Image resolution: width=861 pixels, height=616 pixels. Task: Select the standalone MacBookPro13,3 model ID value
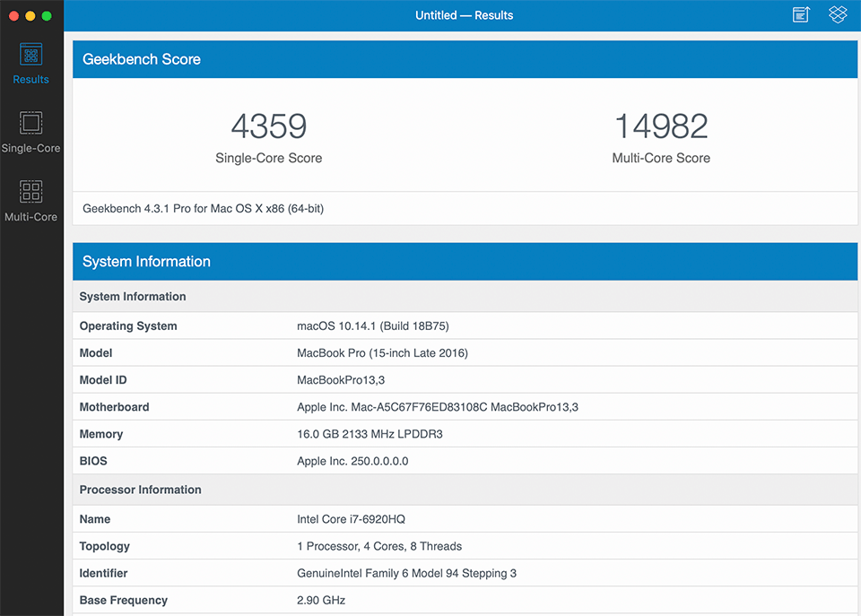pyautogui.click(x=341, y=380)
